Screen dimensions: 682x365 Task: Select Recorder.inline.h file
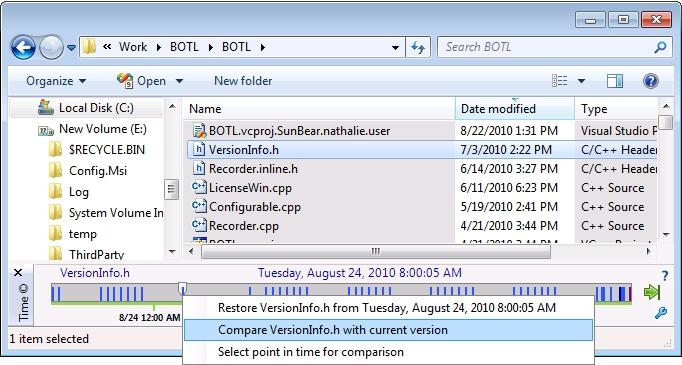253,169
